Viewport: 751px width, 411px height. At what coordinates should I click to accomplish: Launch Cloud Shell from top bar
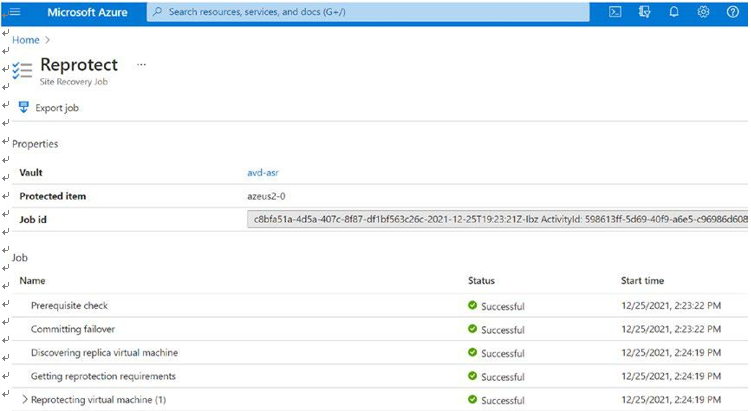(x=615, y=12)
